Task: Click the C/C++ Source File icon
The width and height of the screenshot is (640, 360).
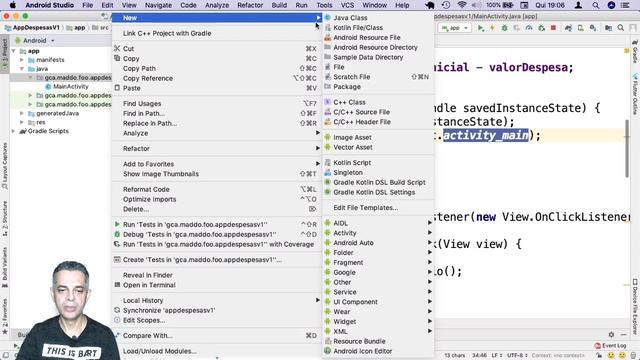Action: pos(327,112)
